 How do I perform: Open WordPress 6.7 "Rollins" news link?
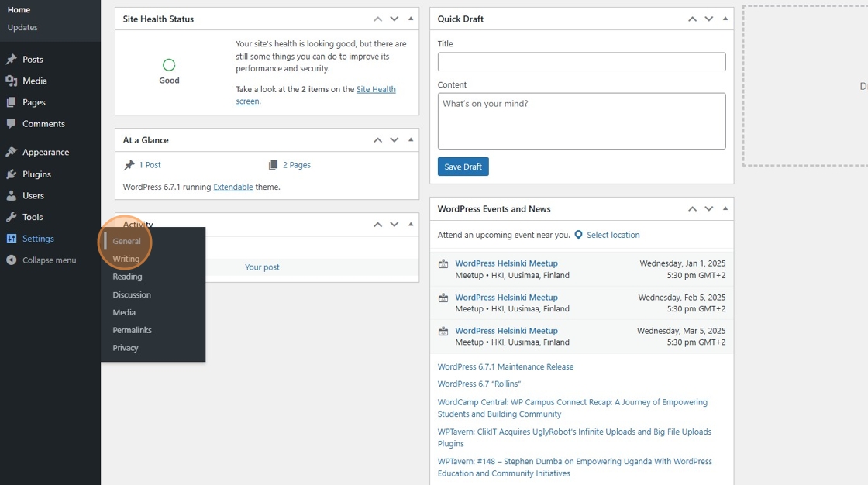pos(479,384)
